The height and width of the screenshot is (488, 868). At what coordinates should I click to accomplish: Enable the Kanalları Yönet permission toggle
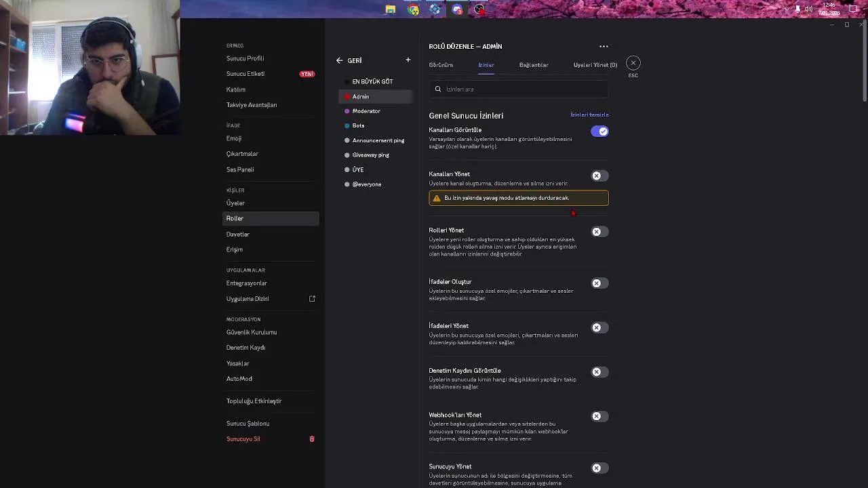pos(599,176)
